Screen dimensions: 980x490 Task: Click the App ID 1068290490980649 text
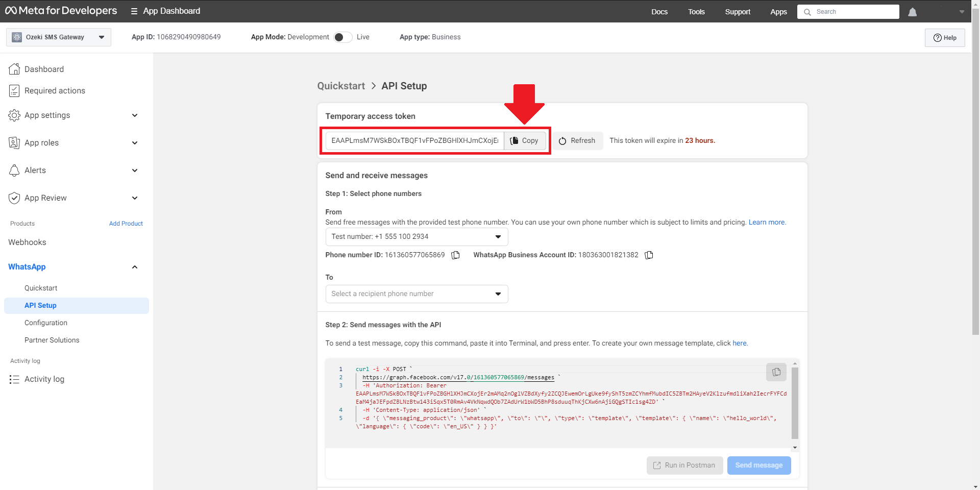pos(176,37)
